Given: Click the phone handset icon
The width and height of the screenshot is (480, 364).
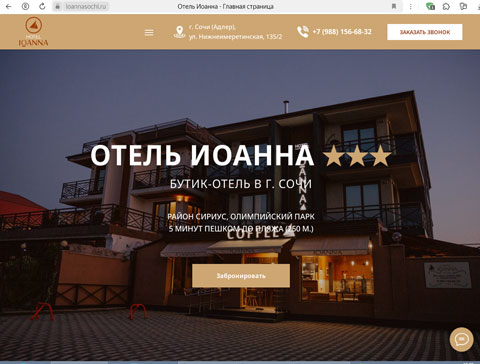Looking at the screenshot, I should [x=303, y=32].
